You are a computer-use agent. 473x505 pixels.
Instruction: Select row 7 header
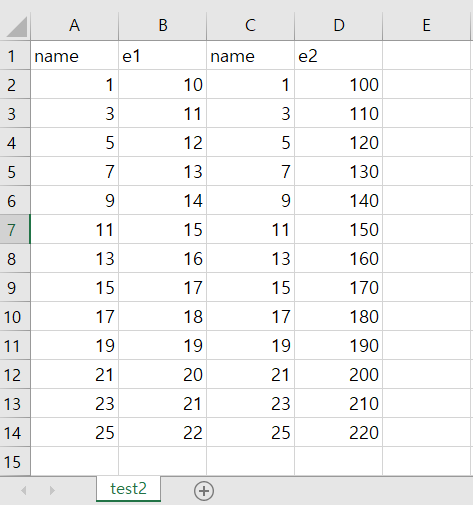(15, 229)
